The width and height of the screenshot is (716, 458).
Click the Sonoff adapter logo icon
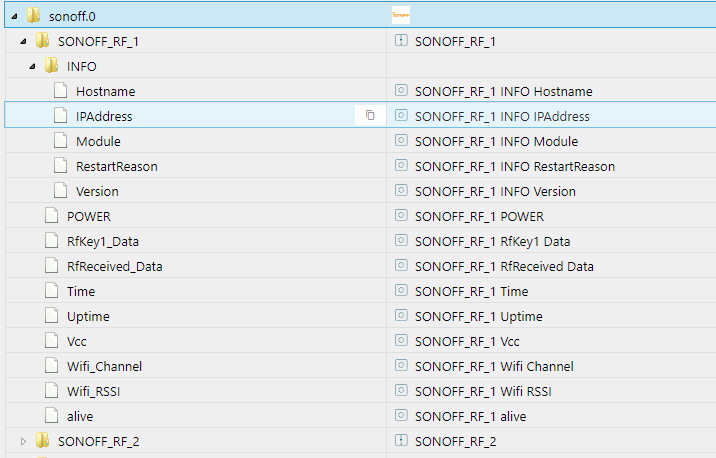point(400,16)
